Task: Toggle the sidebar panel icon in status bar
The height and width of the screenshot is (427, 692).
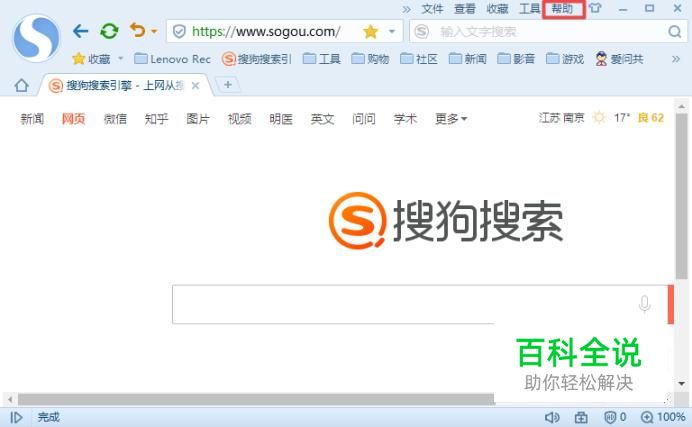Action: [16, 417]
